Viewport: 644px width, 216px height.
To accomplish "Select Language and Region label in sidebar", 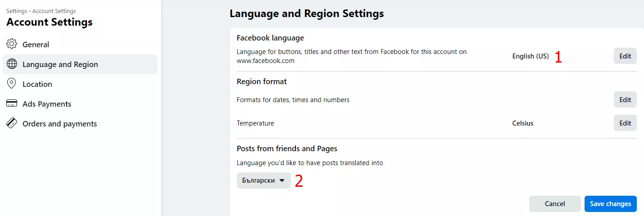I will click(x=60, y=64).
